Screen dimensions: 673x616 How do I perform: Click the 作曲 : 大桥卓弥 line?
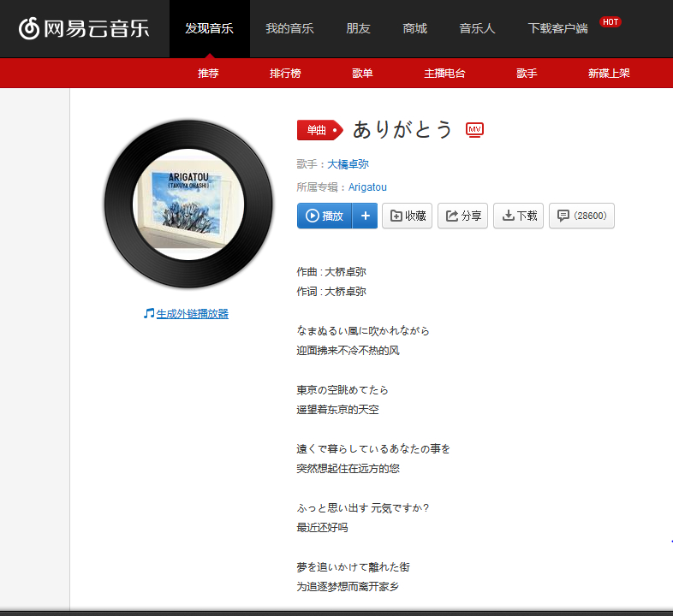click(331, 271)
